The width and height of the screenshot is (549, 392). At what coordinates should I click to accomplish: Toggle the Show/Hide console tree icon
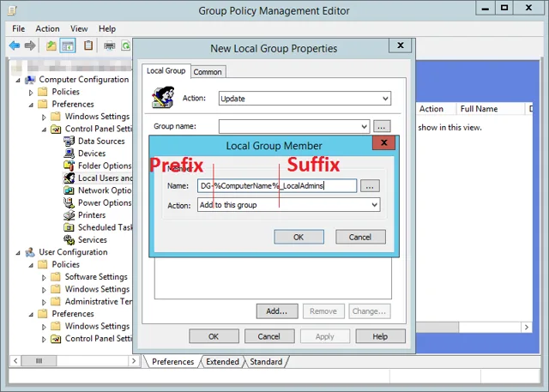coord(68,45)
